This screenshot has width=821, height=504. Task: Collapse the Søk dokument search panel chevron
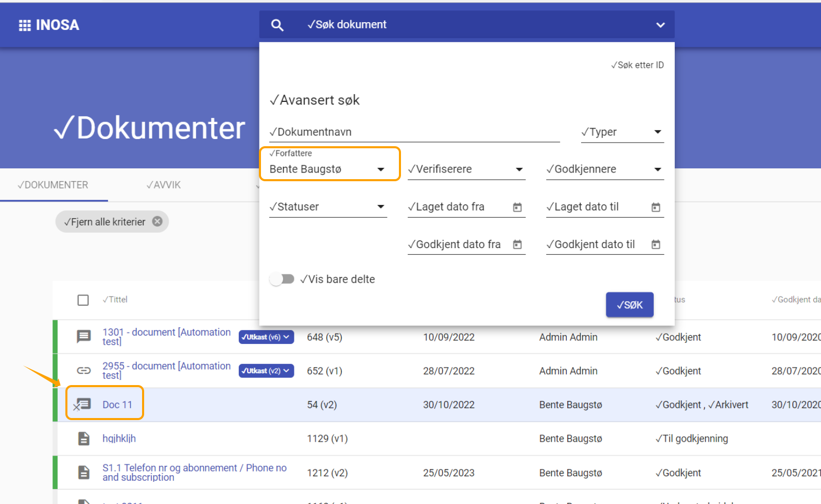click(x=660, y=25)
